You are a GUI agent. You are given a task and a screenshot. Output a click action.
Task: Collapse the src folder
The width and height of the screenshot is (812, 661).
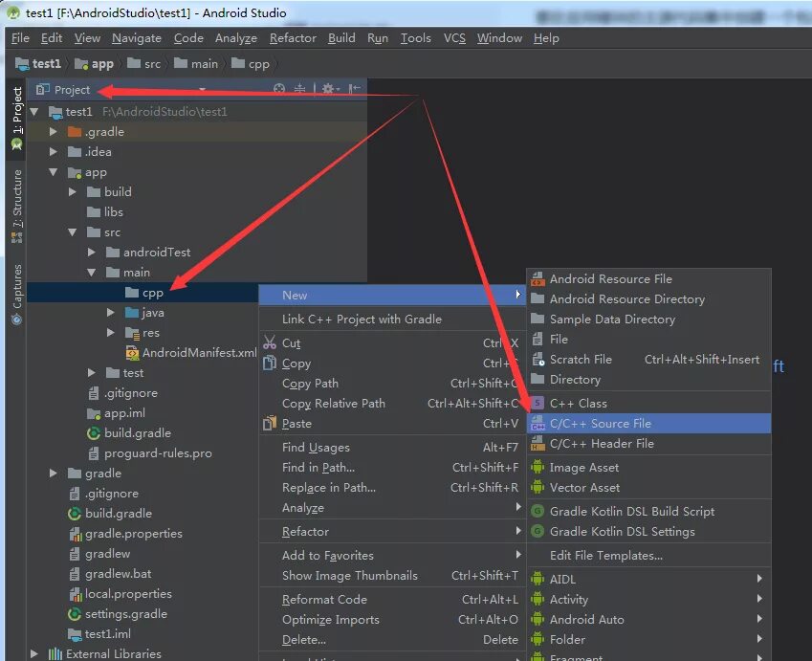coord(73,232)
